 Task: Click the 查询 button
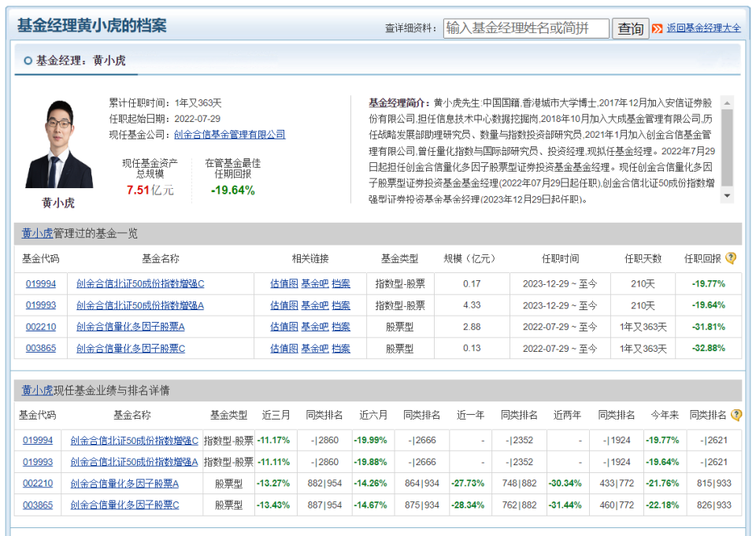point(631,28)
